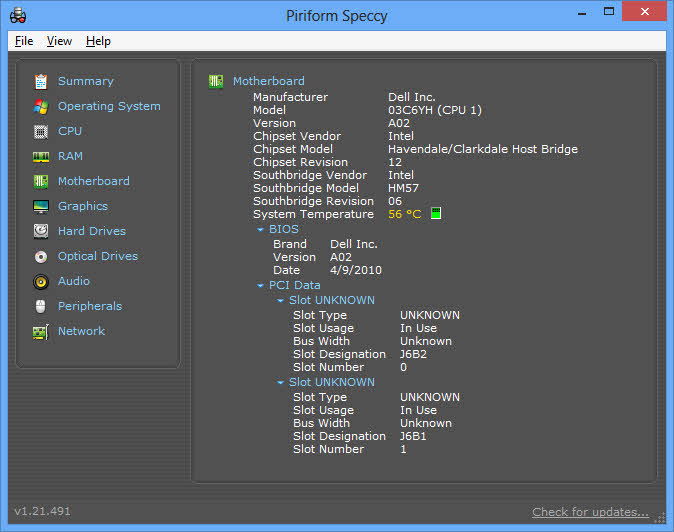Click Check for updates link

[590, 512]
